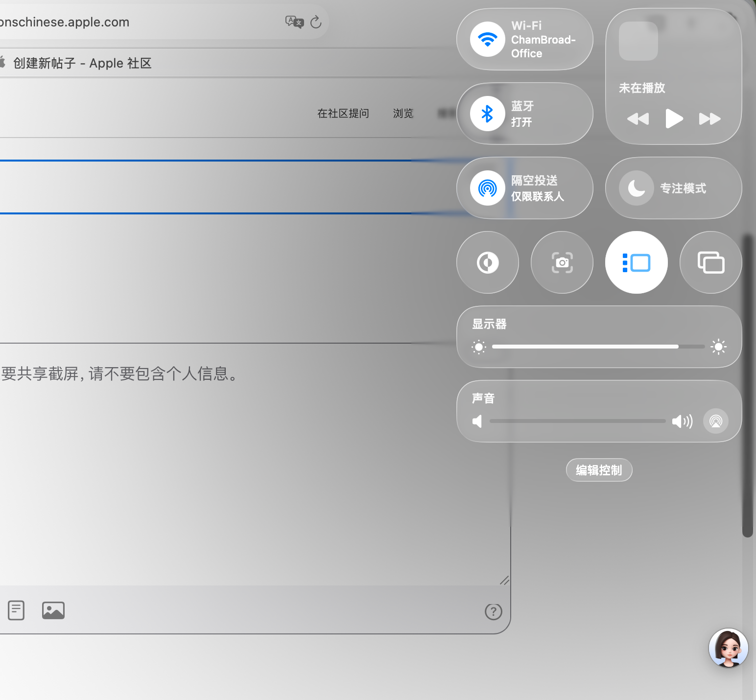Open the 在社区提问 menu item

coord(343,114)
